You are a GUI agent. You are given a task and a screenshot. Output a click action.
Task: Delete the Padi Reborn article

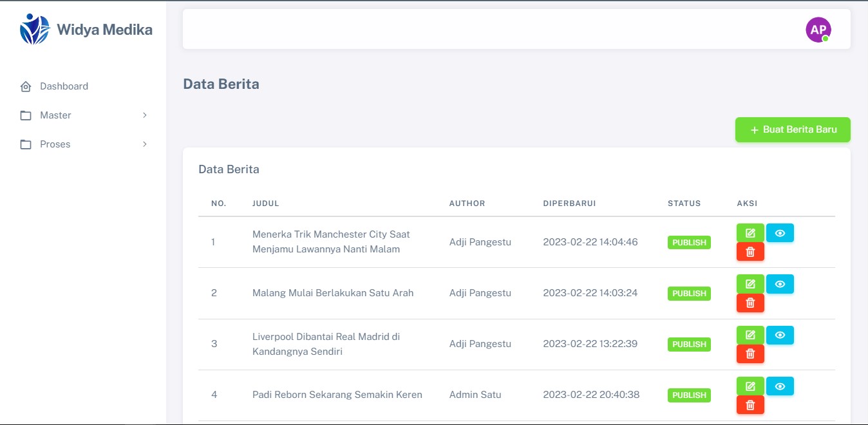750,405
